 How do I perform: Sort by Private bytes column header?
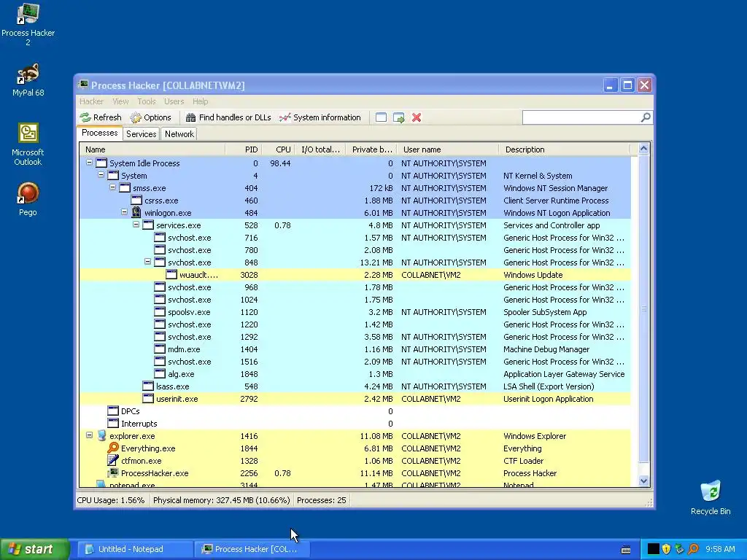(x=371, y=149)
